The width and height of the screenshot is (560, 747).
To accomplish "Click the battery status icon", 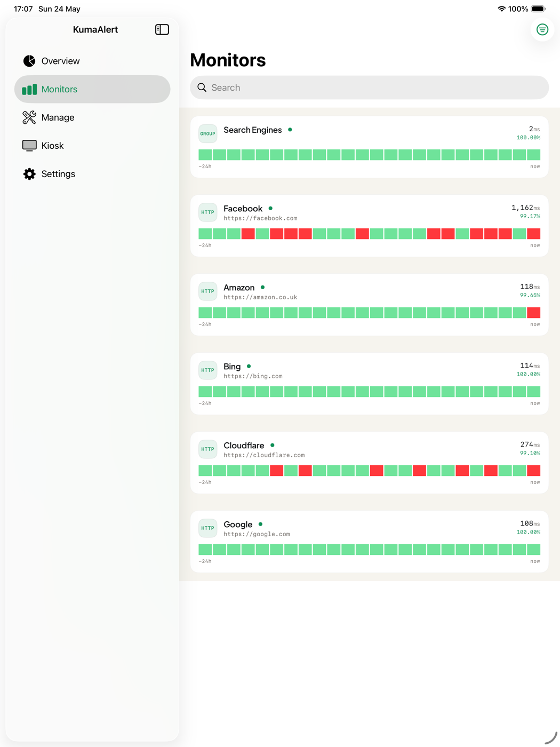I will [539, 9].
